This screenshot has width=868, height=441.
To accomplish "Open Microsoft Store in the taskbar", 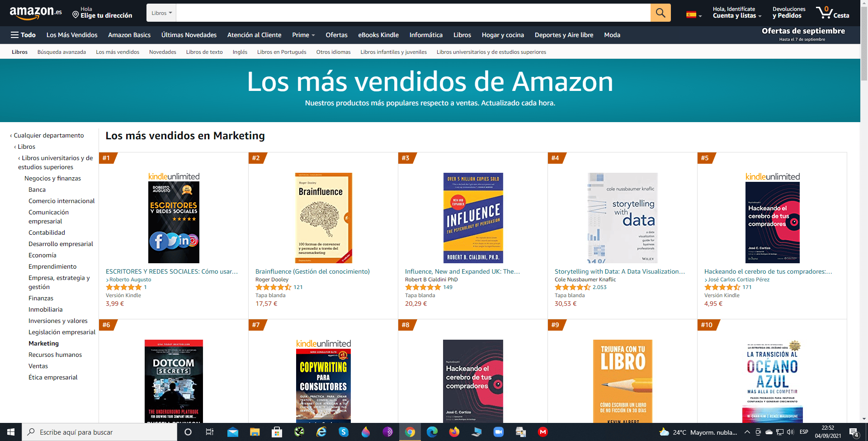I will click(x=277, y=432).
